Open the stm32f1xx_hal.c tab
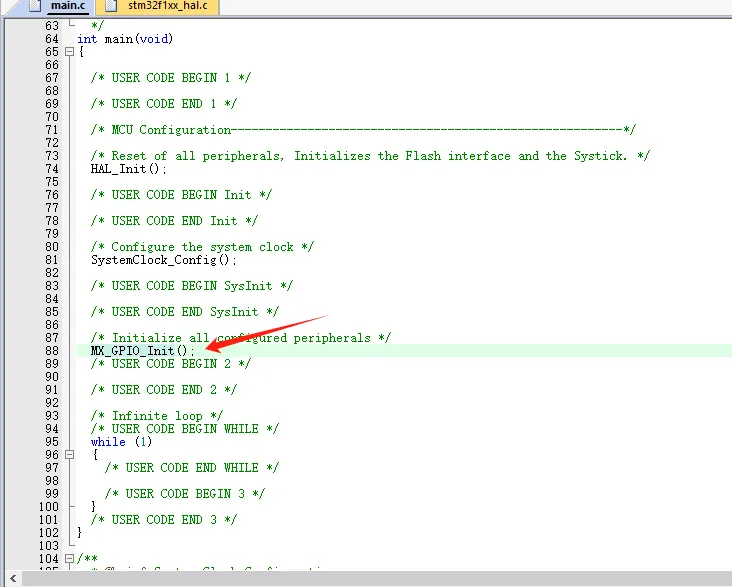Screen dimensions: 732x587 coord(166,7)
